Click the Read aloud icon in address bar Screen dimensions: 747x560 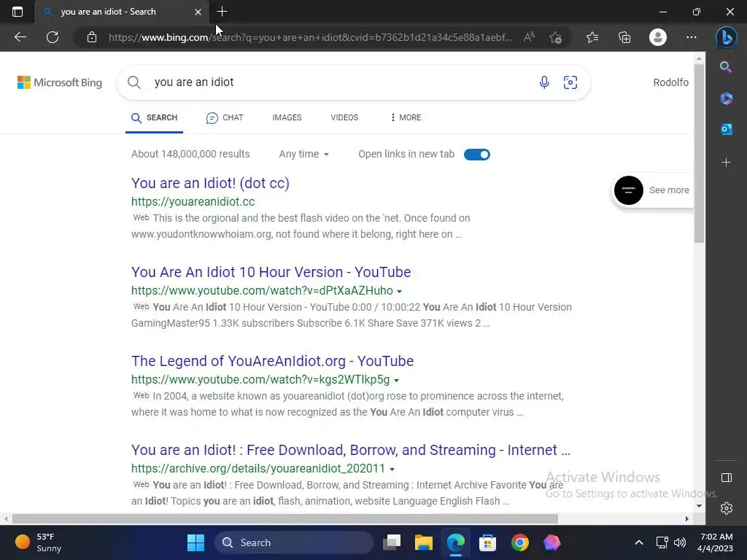529,37
